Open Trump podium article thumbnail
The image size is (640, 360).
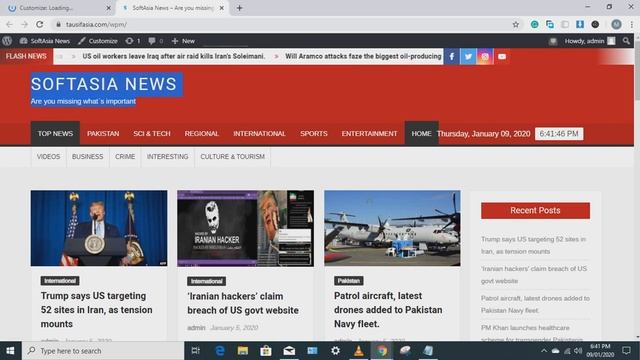pos(99,228)
